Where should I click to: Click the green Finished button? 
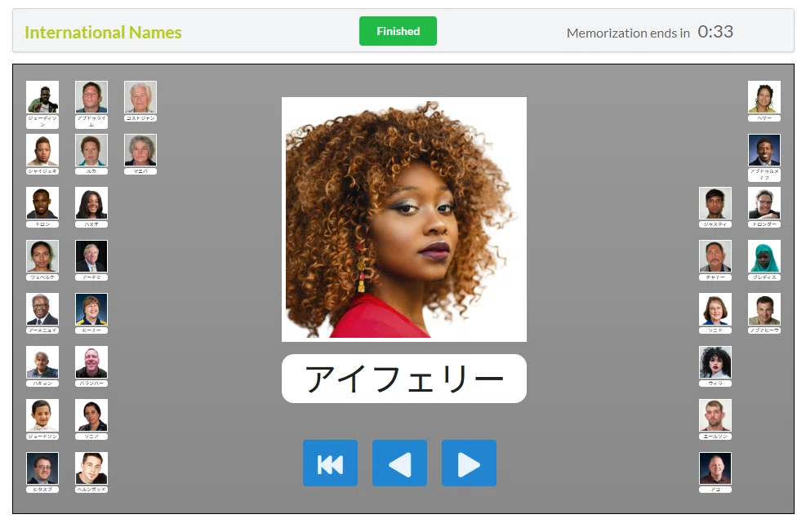click(x=398, y=31)
